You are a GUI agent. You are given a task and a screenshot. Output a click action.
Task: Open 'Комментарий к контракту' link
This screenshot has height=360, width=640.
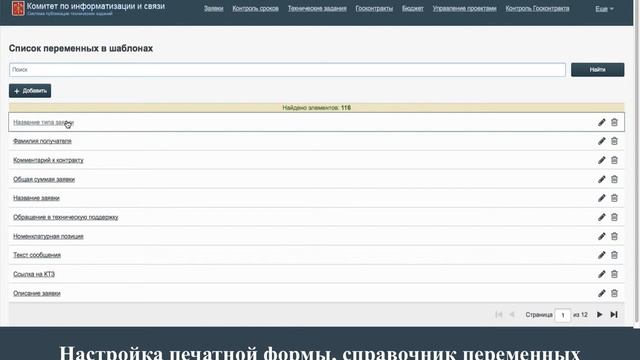(48, 160)
